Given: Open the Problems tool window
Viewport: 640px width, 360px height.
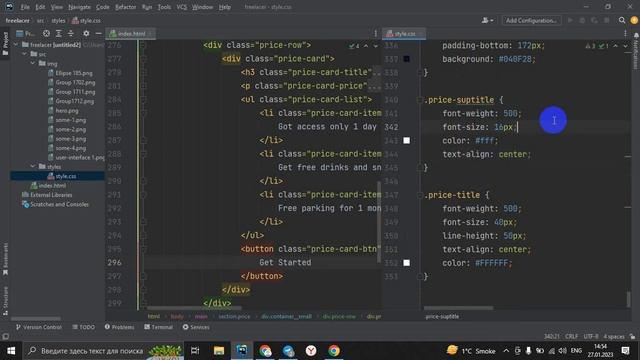Looking at the screenshot, I should click(x=119, y=327).
